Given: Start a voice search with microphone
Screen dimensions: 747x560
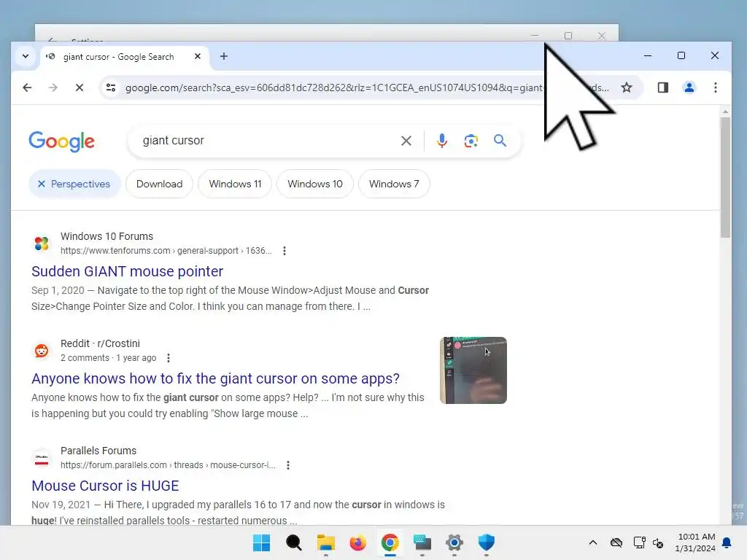Looking at the screenshot, I should [441, 141].
